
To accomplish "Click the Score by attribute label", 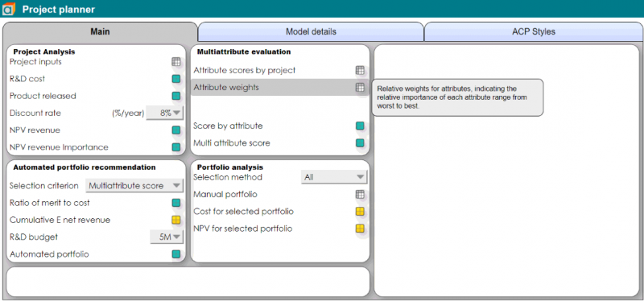I will point(228,126).
